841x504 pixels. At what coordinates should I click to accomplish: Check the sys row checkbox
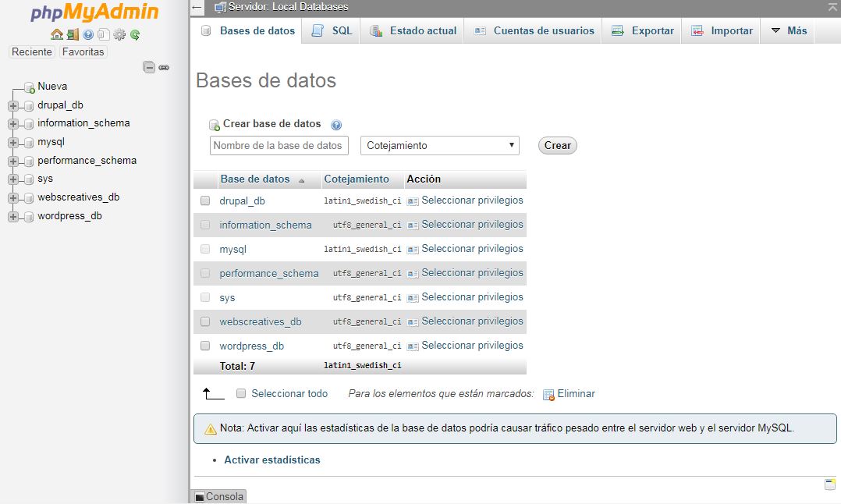tap(205, 297)
